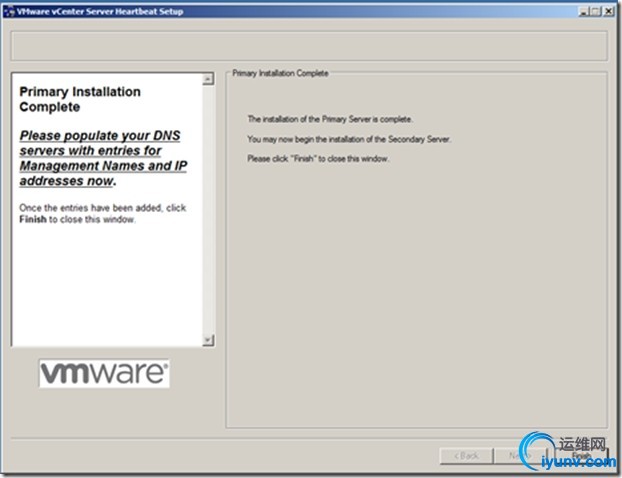Click the Finish button to close the wizard

pyautogui.click(x=581, y=456)
